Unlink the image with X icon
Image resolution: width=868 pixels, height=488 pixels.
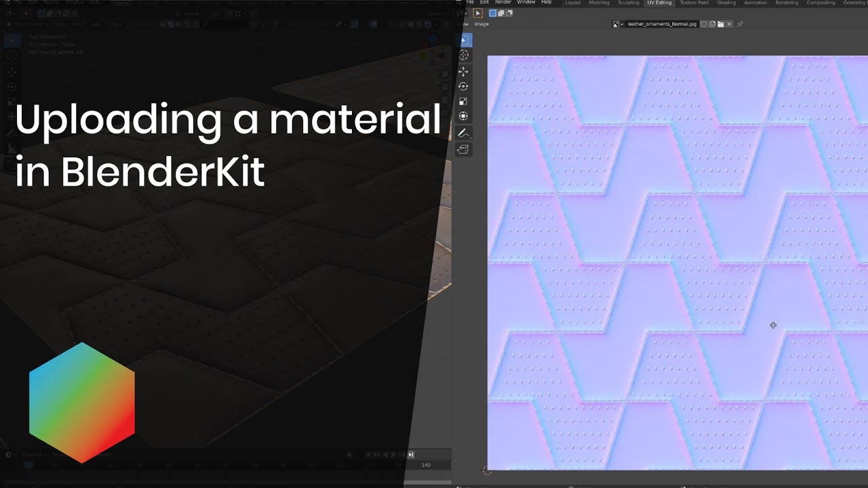tap(729, 24)
